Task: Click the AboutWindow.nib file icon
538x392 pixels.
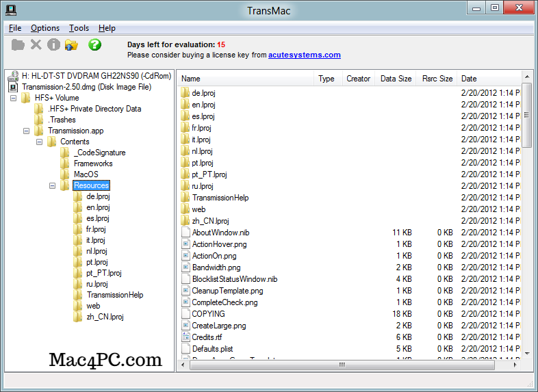Action: [x=185, y=233]
